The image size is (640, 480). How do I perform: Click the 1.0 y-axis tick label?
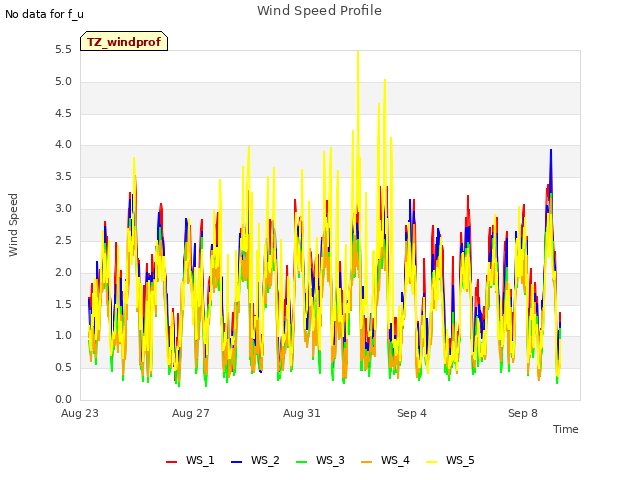click(x=63, y=336)
